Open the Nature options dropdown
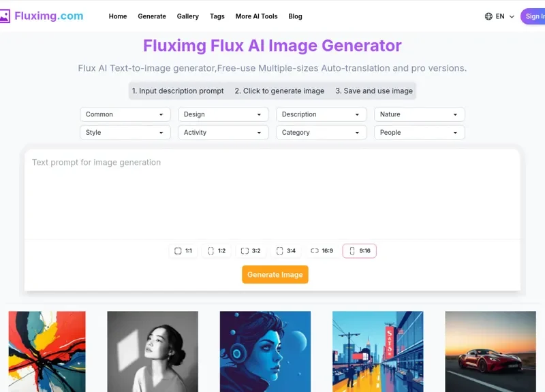The width and height of the screenshot is (545, 392). click(x=419, y=114)
